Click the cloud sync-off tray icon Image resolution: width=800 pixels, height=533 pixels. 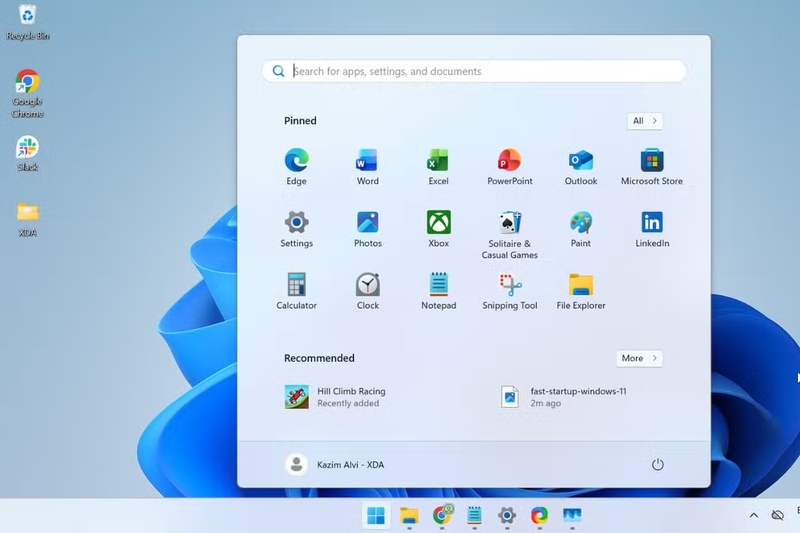pos(778,515)
